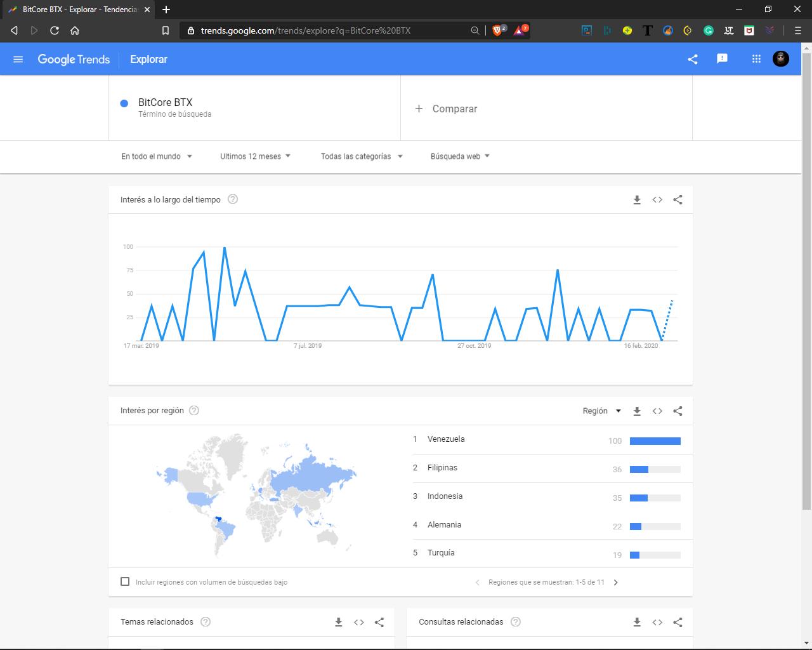812x650 pixels.
Task: Click the browser back button
Action: [14, 30]
